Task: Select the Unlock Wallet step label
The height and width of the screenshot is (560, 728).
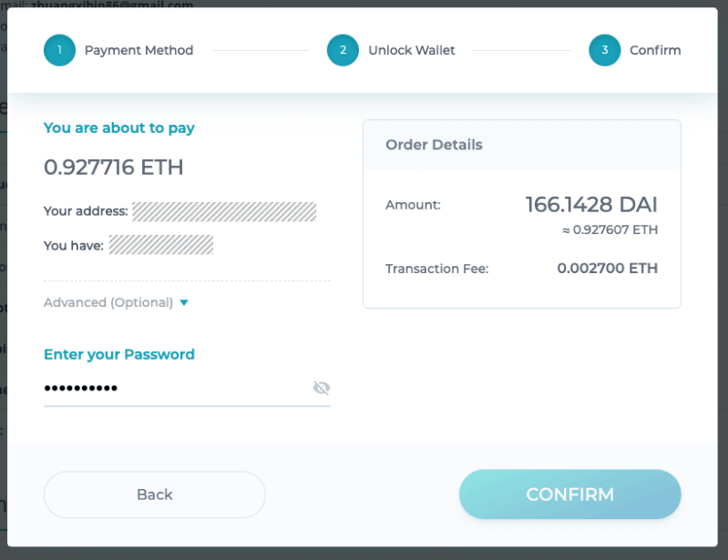Action: [x=411, y=50]
